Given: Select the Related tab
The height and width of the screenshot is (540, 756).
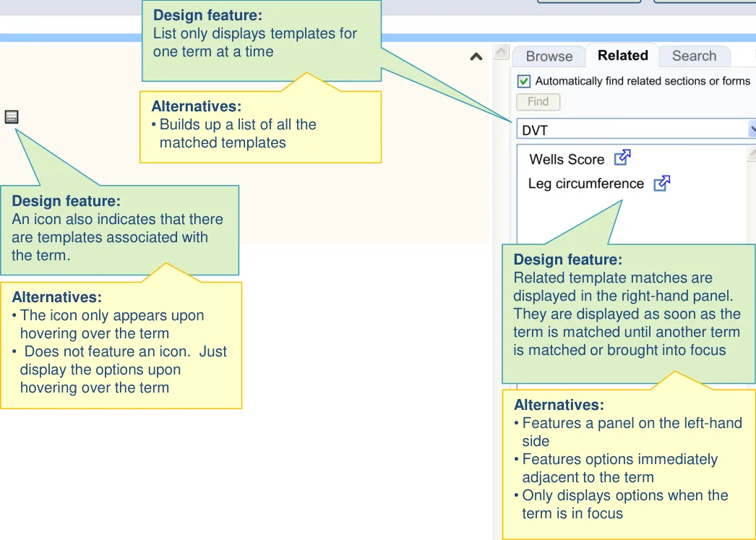Looking at the screenshot, I should tap(622, 56).
